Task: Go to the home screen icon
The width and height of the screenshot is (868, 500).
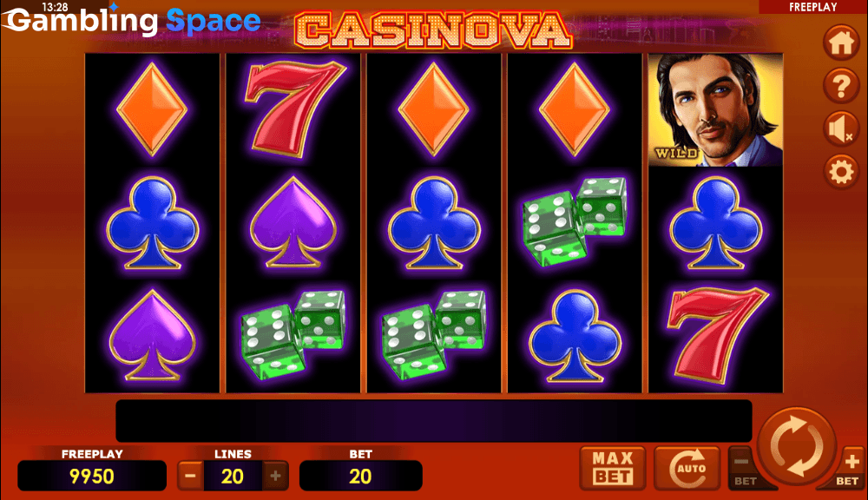Action: pyautogui.click(x=841, y=43)
